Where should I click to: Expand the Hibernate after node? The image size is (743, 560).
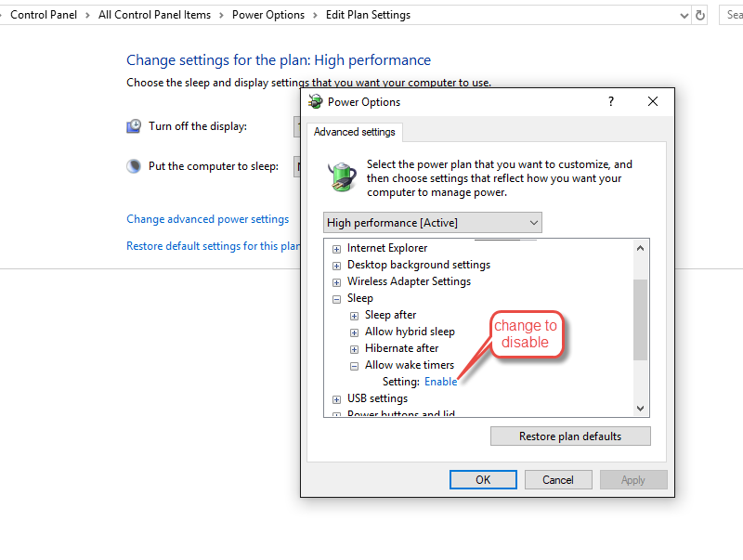click(354, 349)
